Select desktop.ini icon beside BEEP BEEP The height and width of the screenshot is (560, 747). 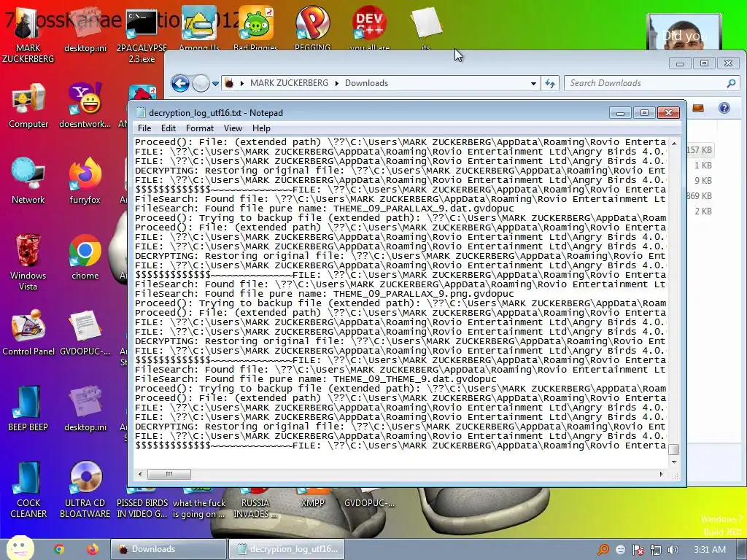click(x=85, y=408)
